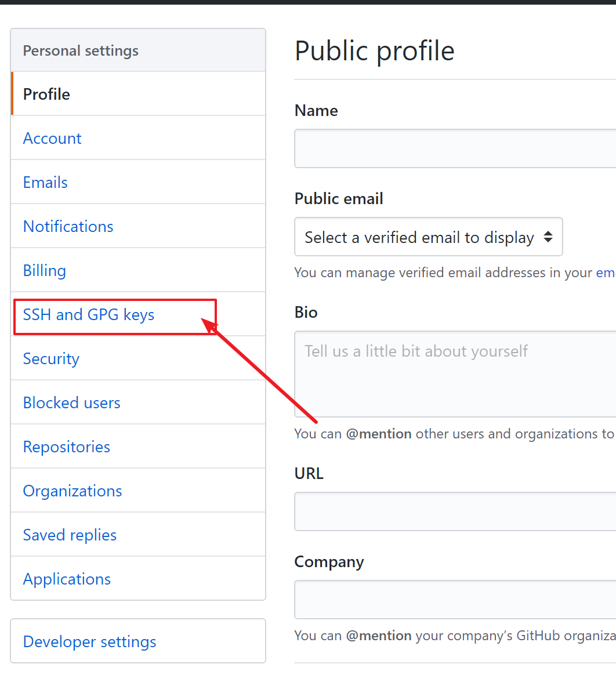Viewport: 616px width, 675px height.
Task: Open the Account settings page
Action: click(138, 138)
